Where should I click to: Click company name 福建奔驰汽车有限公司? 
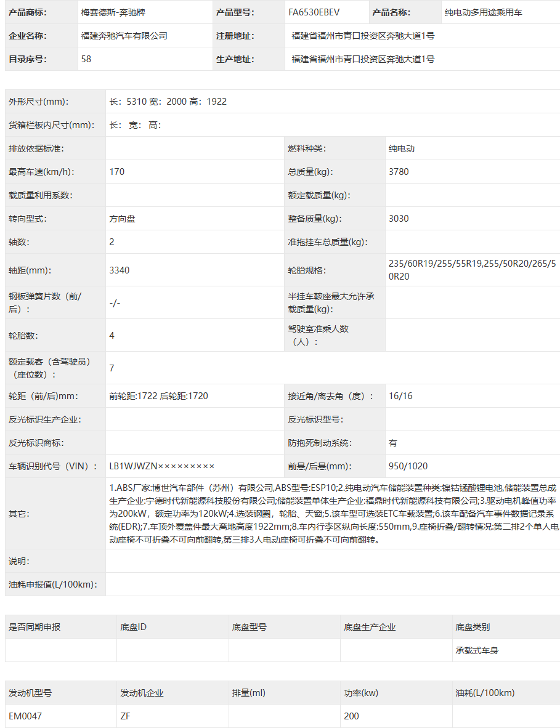pyautogui.click(x=124, y=36)
